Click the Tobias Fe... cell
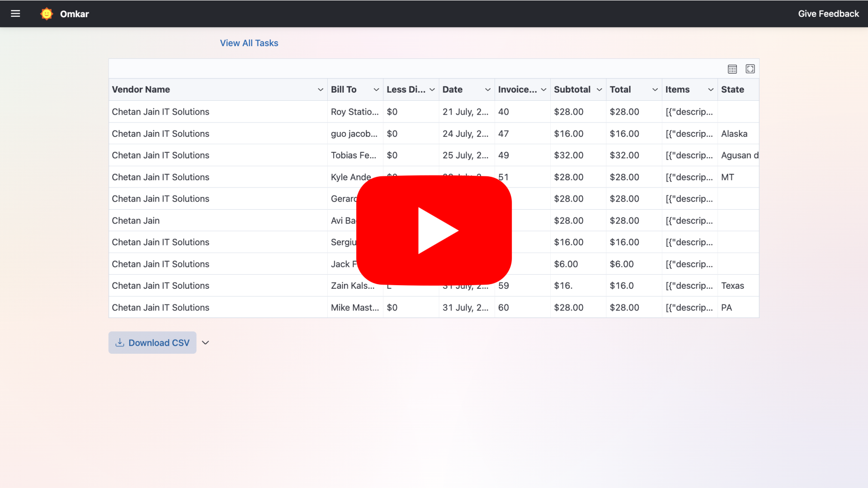 pyautogui.click(x=355, y=155)
